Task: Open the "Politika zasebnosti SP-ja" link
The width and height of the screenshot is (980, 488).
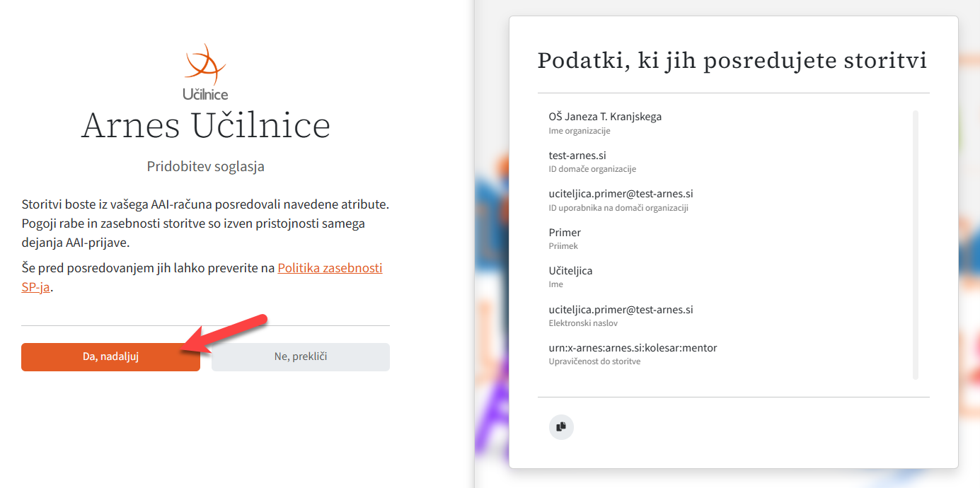Action: 330,269
